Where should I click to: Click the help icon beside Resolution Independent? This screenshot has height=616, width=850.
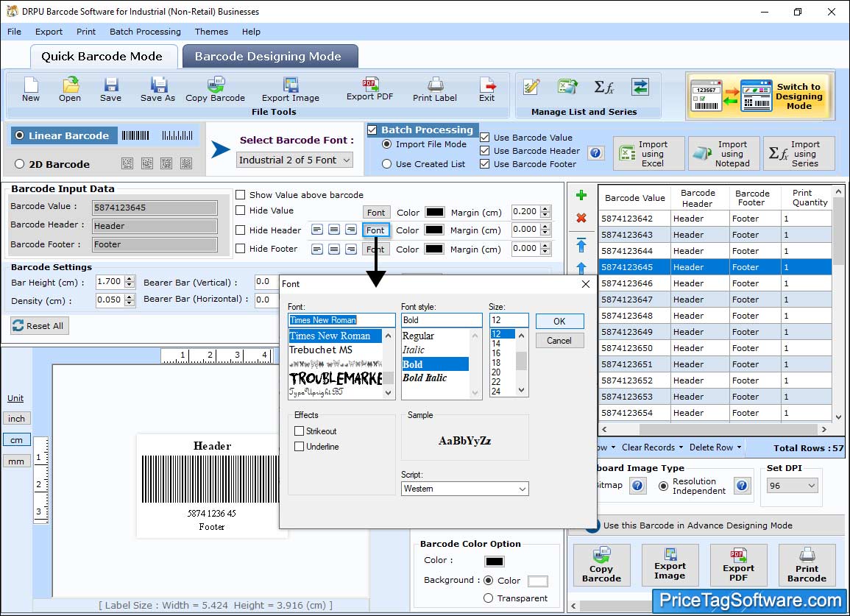(742, 486)
